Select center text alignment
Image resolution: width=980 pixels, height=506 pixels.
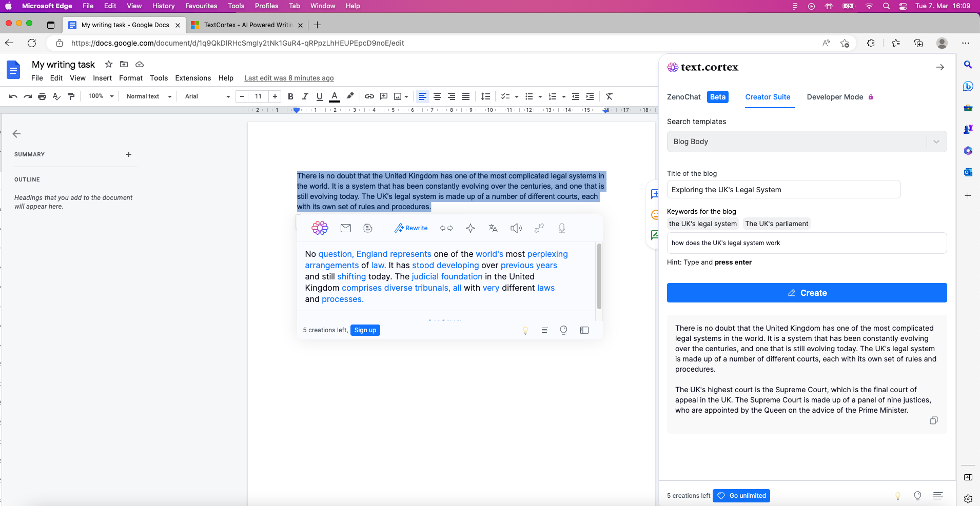[437, 96]
